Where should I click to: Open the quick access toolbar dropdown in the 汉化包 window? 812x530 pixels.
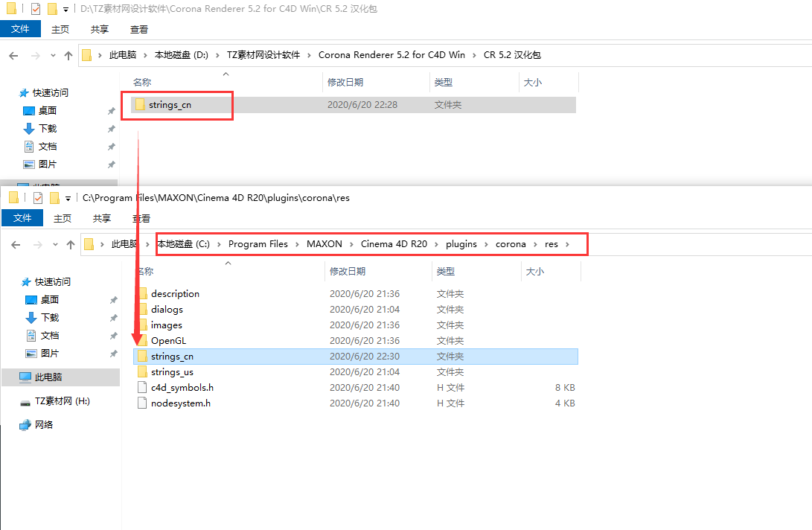pyautogui.click(x=65, y=10)
